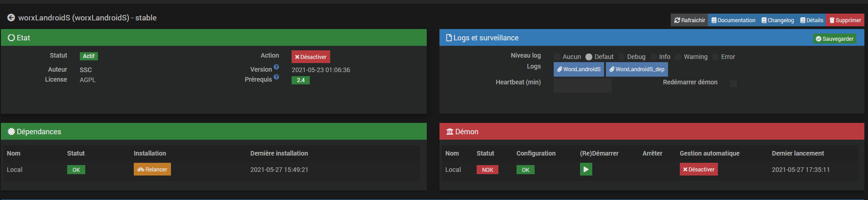
Task: Toggle the Redémarrer démon checkbox
Action: [x=733, y=83]
